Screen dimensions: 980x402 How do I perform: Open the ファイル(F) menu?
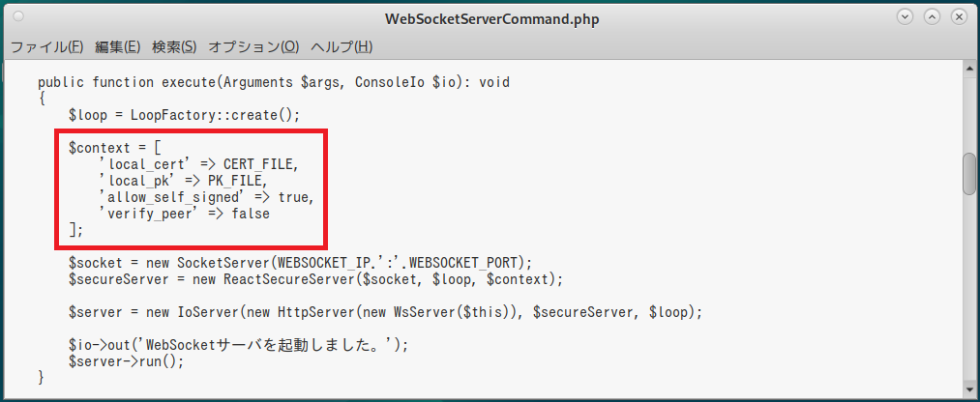coord(47,46)
